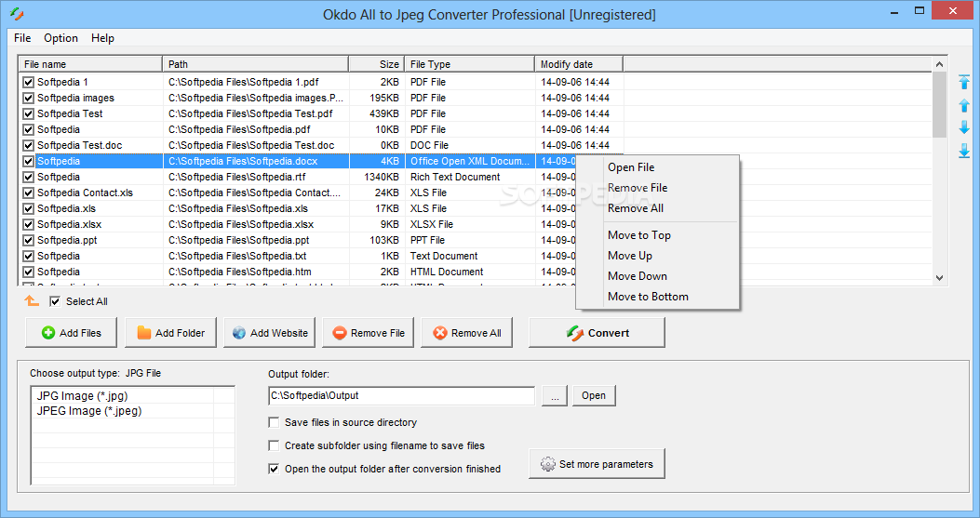Select the Softpedia.htm path row
The image size is (980, 518).
tap(240, 272)
